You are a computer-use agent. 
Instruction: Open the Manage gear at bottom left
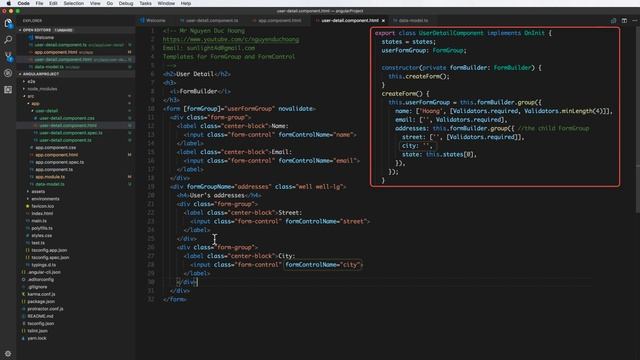coord(8,353)
